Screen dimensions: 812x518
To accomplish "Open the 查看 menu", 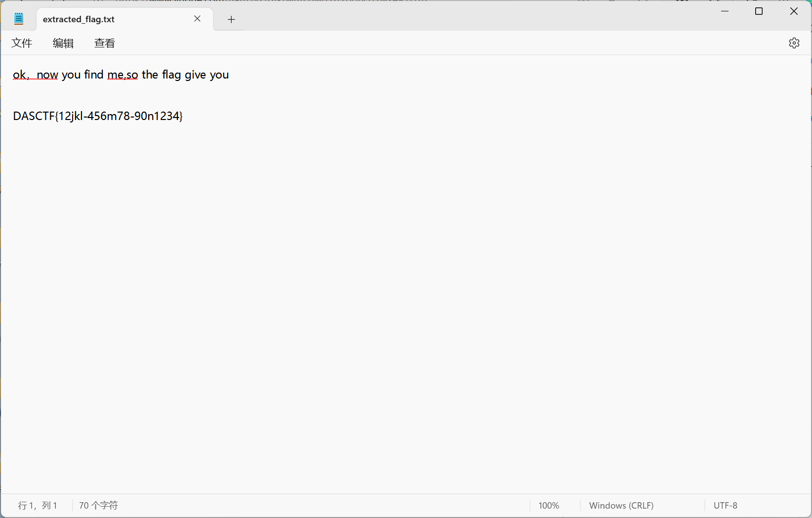I will pyautogui.click(x=105, y=43).
